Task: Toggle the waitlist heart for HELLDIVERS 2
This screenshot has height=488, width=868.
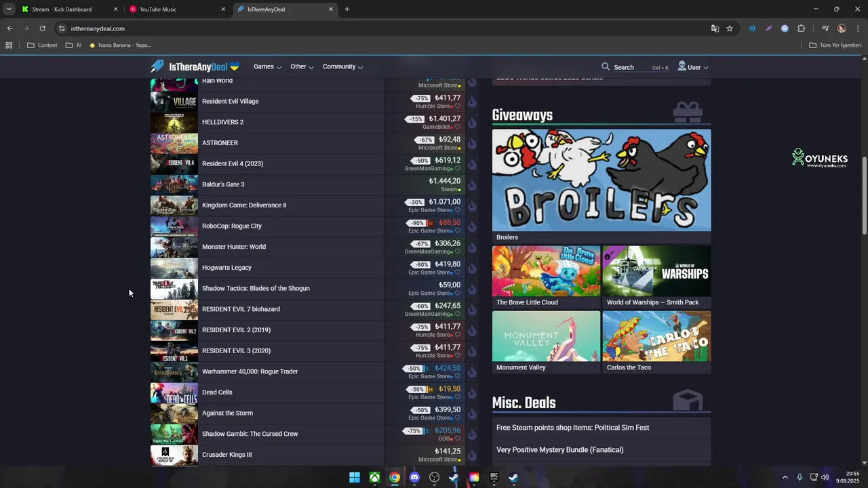Action: coord(458,127)
